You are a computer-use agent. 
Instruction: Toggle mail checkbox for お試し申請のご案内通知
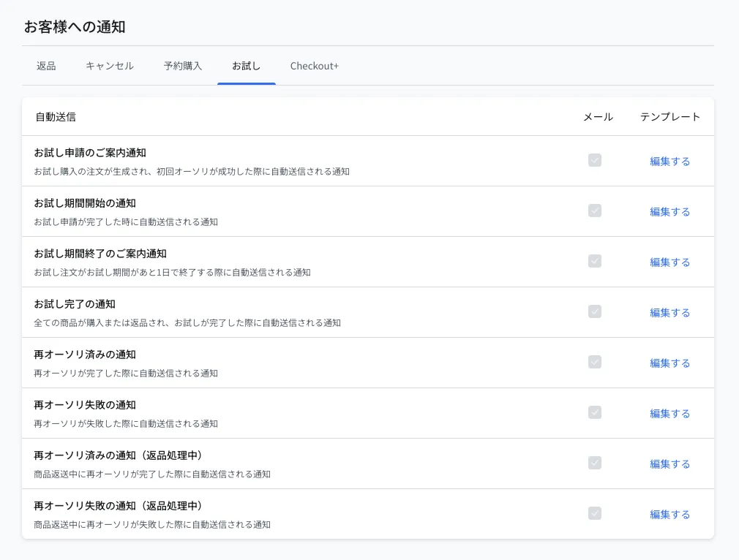[595, 160]
